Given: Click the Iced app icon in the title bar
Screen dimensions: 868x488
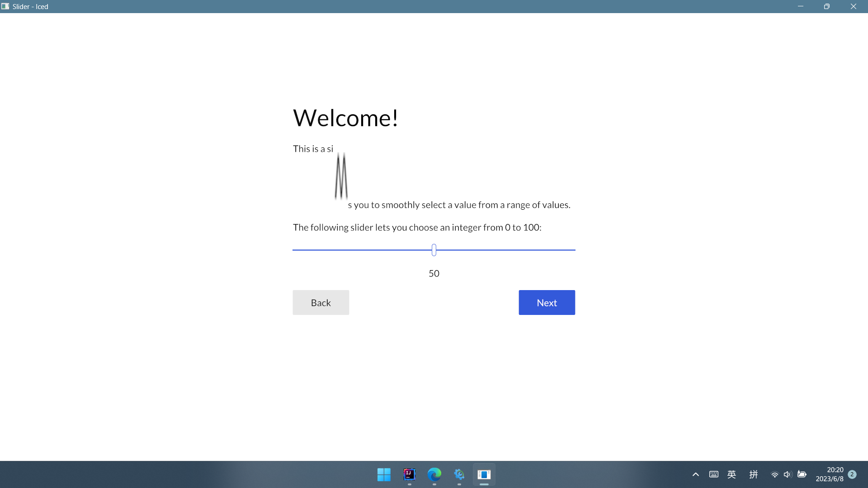Looking at the screenshot, I should coord(5,6).
